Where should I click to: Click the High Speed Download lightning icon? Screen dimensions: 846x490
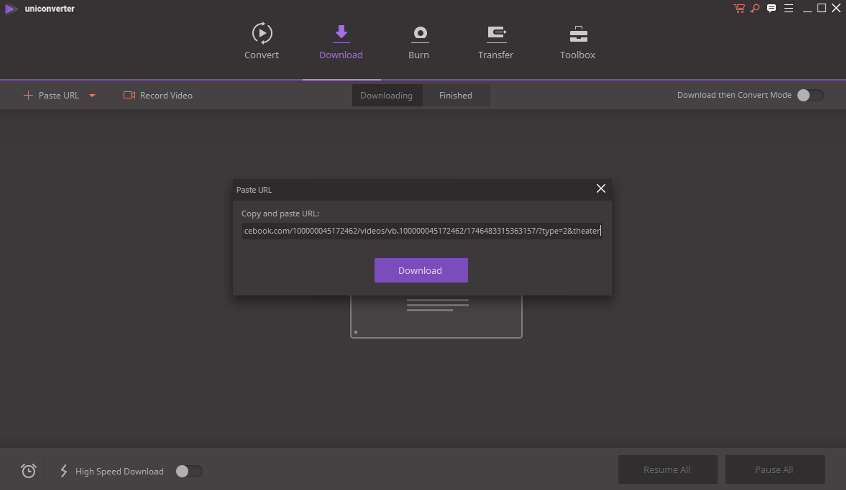(x=64, y=471)
